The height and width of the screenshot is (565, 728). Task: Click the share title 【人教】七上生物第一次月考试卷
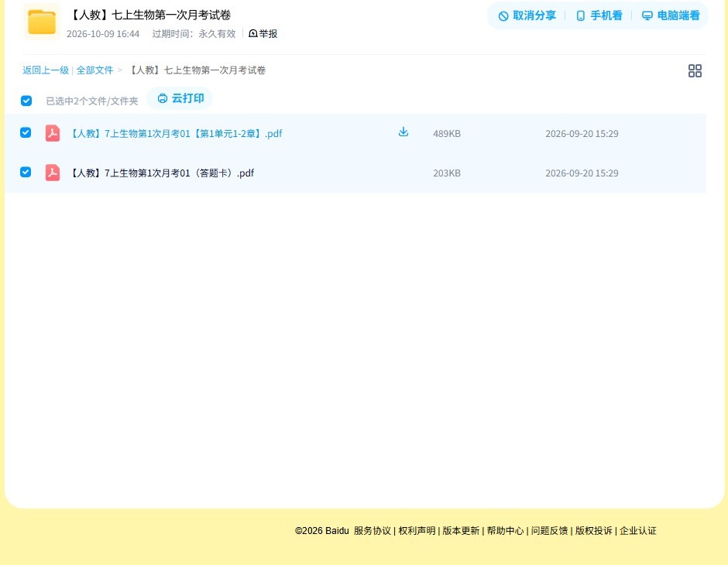coord(149,15)
